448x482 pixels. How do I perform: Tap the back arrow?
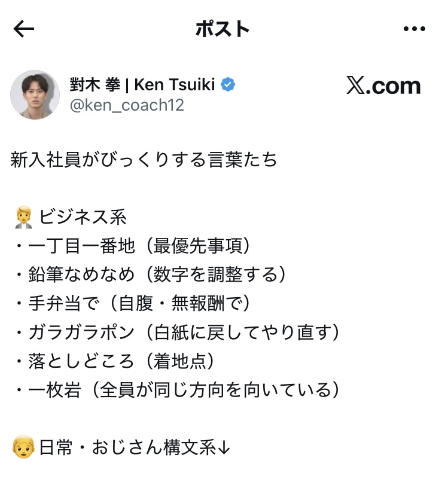[x=24, y=29]
